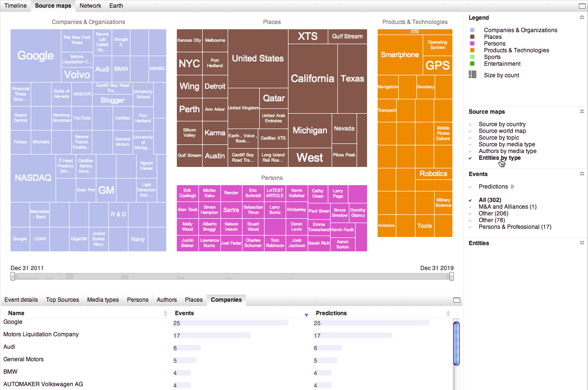Expand the Entities section

click(x=582, y=243)
